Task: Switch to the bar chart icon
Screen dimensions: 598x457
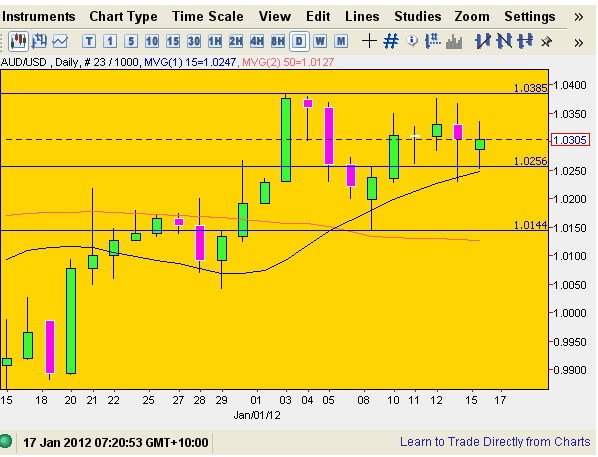Action: (39, 41)
